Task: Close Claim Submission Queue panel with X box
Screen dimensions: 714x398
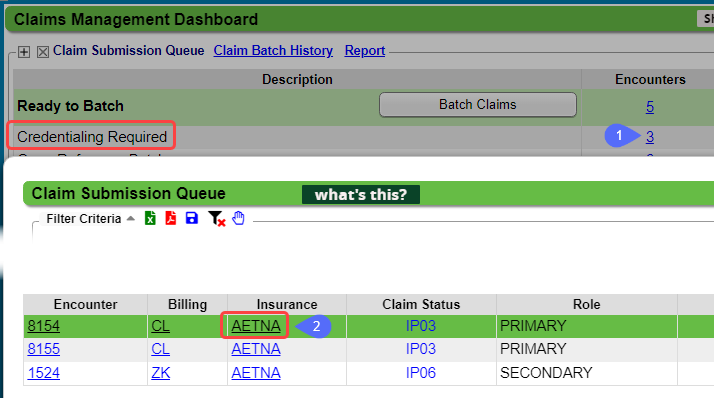Action: tap(43, 52)
